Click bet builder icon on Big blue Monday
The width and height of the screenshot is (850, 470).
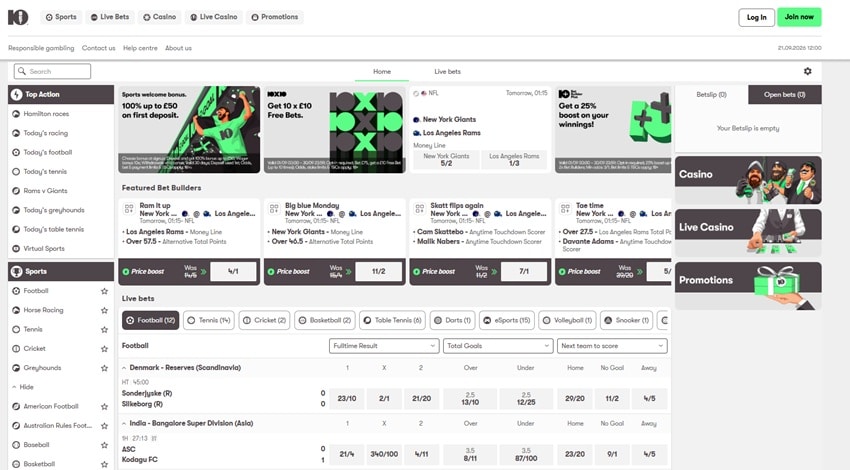point(274,208)
